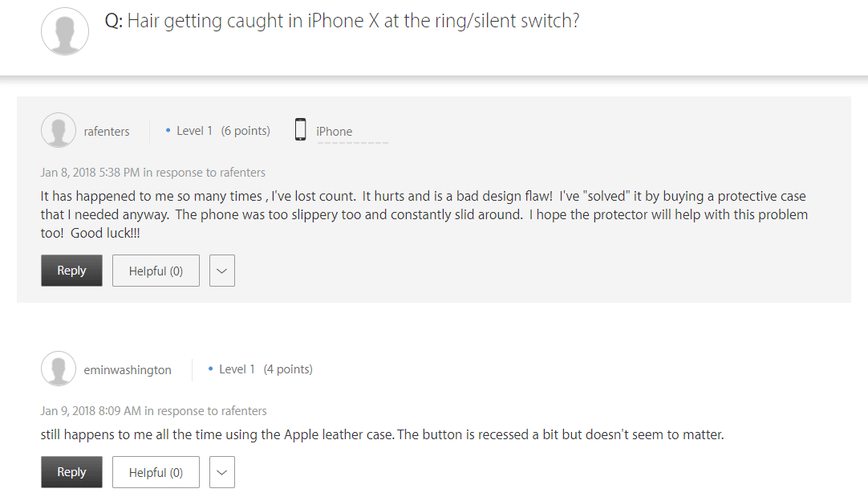Click 'in response to rafenters' on Jan 8 post
The width and height of the screenshot is (868, 497).
click(205, 173)
